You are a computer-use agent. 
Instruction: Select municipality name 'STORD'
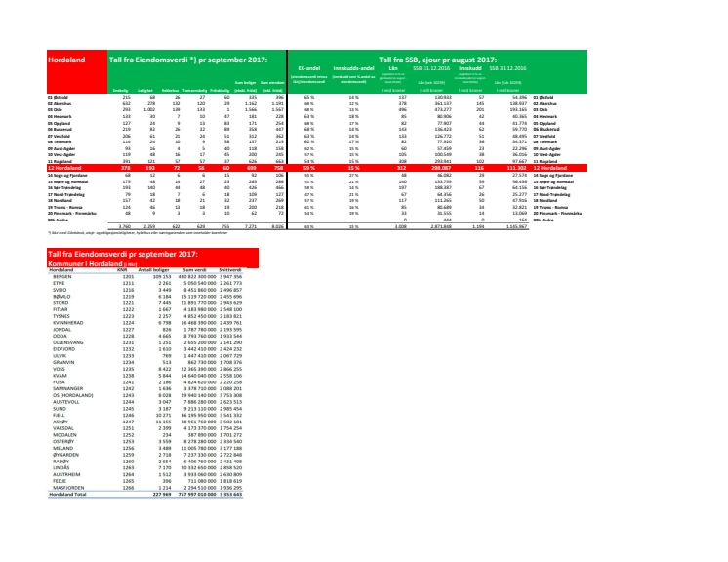point(61,303)
